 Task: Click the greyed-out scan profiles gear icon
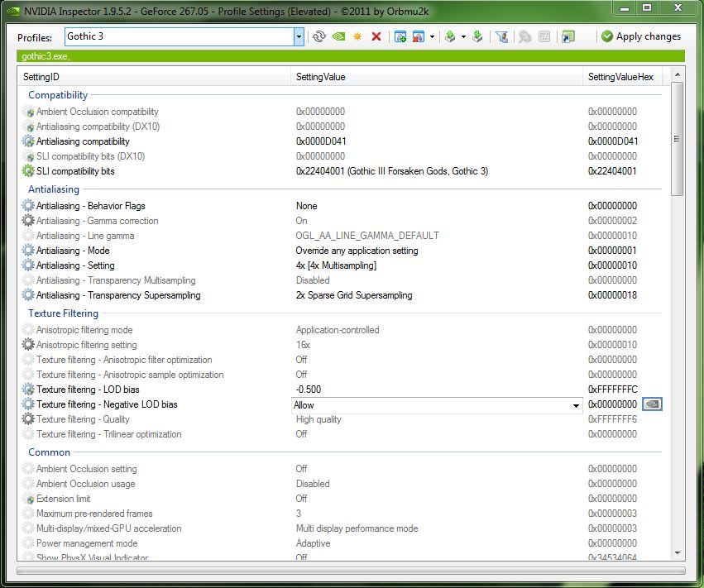524,36
